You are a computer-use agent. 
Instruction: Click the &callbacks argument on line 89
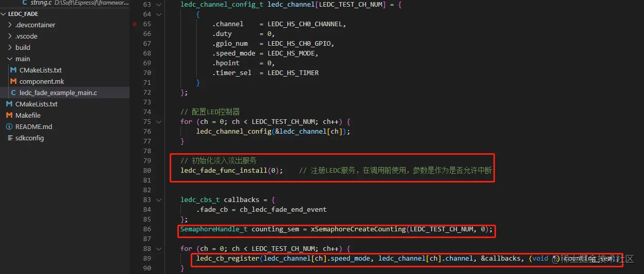click(x=501, y=258)
